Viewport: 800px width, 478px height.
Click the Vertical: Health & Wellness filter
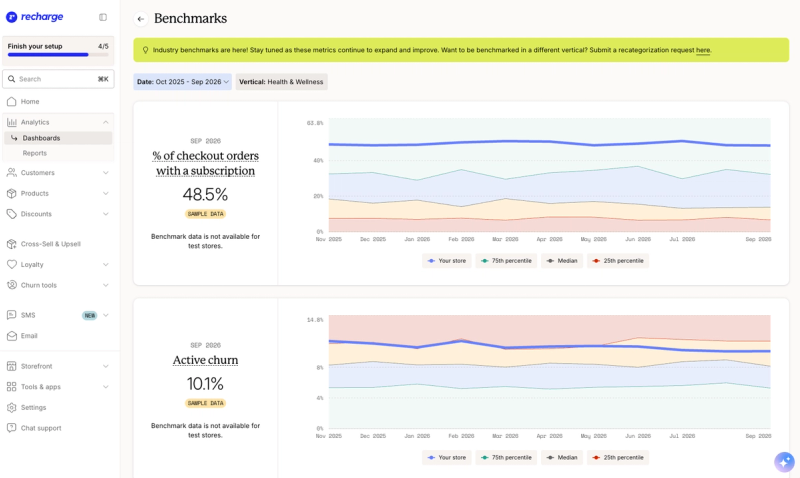pyautogui.click(x=281, y=82)
